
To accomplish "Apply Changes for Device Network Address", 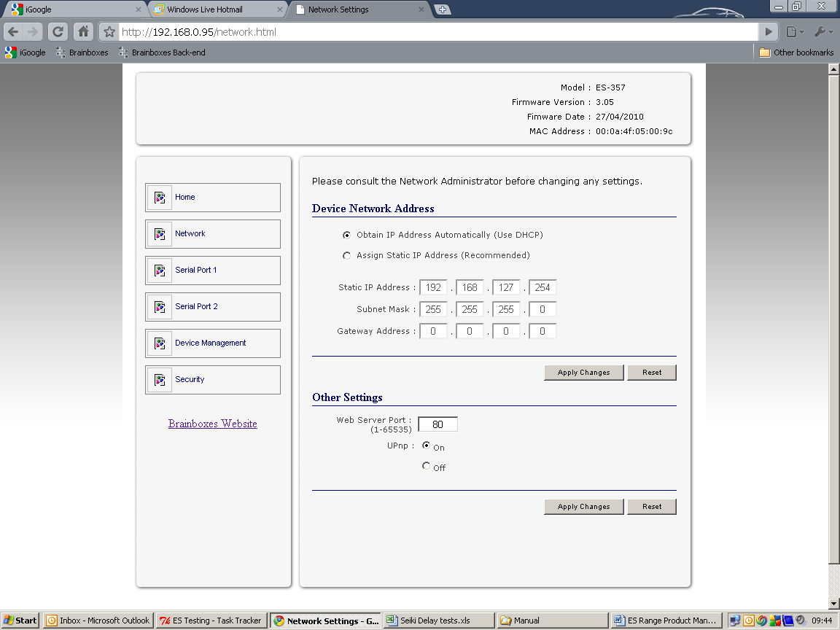I will pyautogui.click(x=583, y=372).
